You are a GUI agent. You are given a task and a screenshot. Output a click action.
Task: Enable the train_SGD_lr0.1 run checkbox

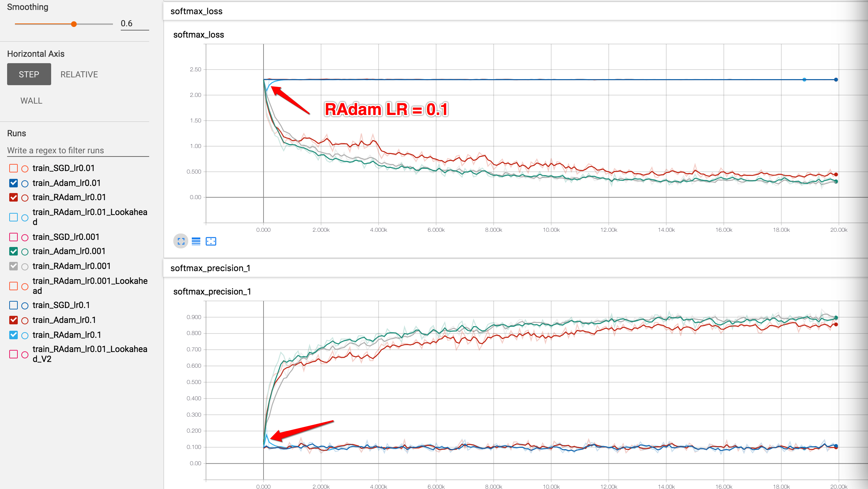point(13,305)
